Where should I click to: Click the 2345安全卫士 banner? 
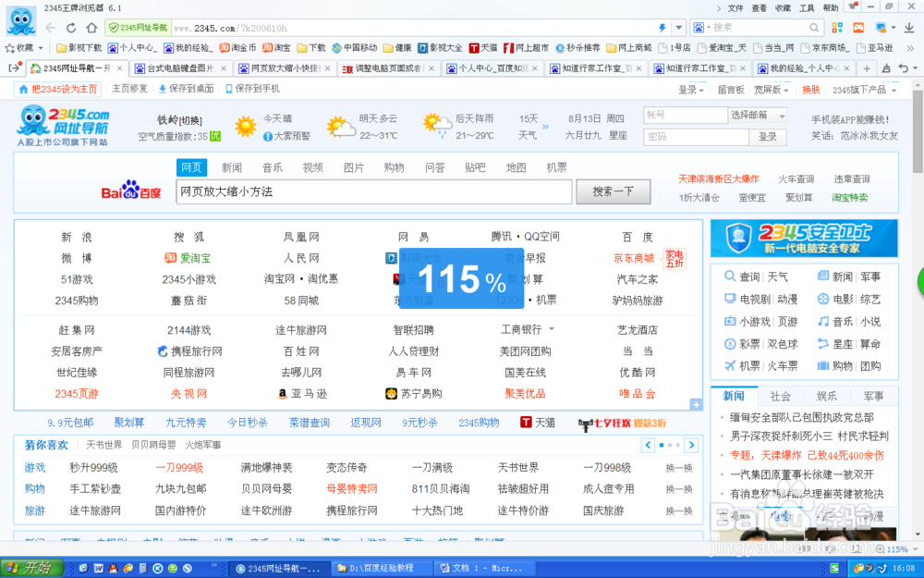click(805, 239)
